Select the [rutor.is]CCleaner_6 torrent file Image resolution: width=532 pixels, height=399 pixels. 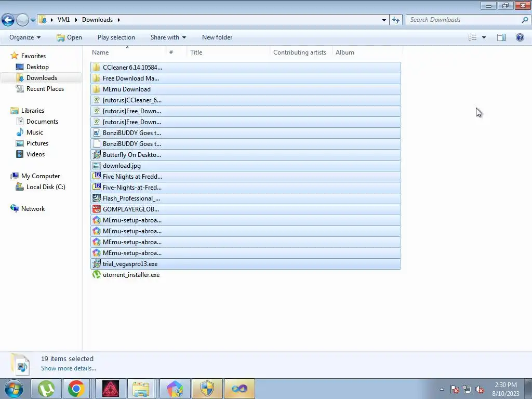click(x=246, y=100)
